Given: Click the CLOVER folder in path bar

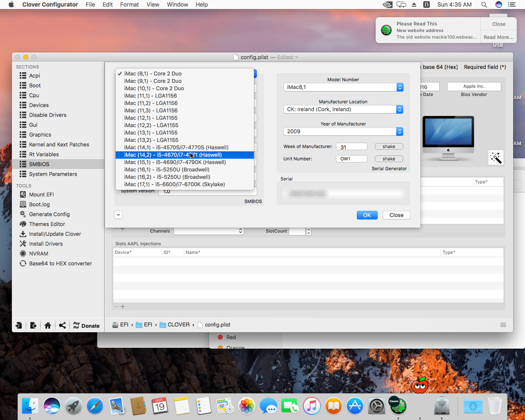Looking at the screenshot, I should [x=175, y=324].
